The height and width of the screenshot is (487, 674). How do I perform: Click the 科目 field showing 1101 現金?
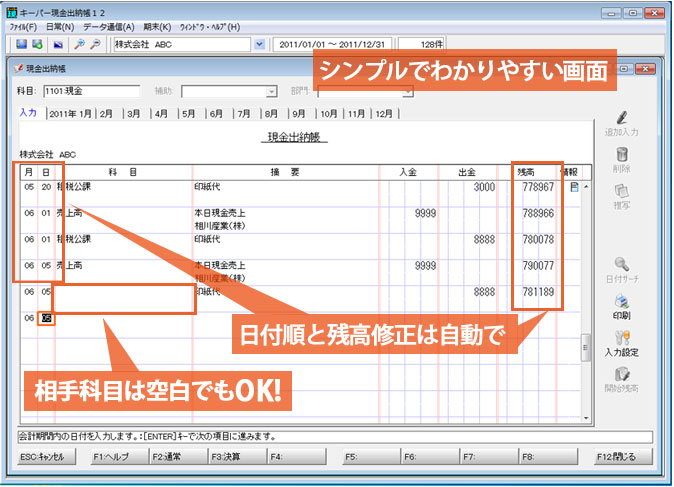[x=92, y=91]
